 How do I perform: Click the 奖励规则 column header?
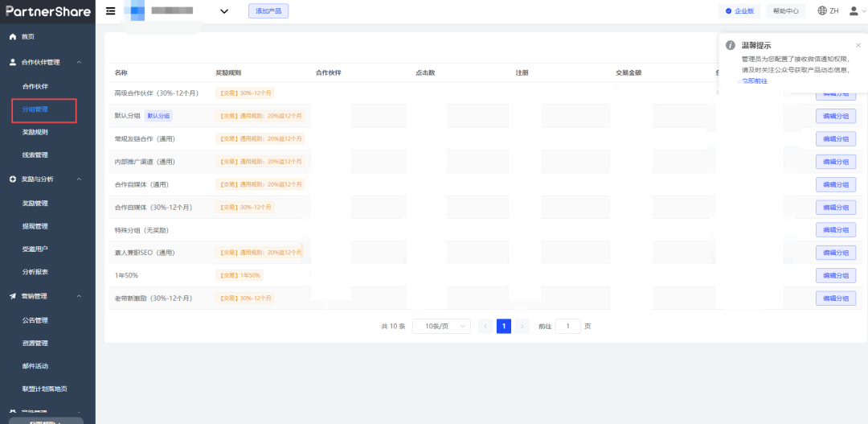coord(228,73)
